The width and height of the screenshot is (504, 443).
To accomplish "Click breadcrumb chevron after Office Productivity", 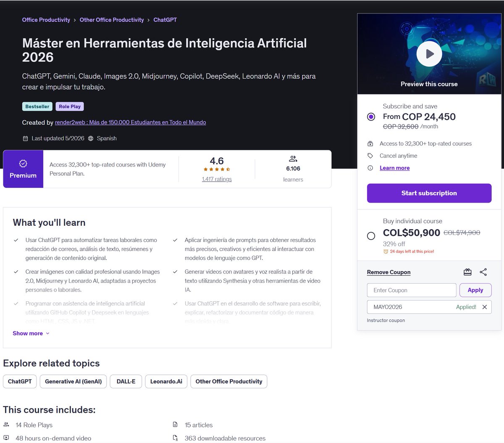I will coord(75,20).
